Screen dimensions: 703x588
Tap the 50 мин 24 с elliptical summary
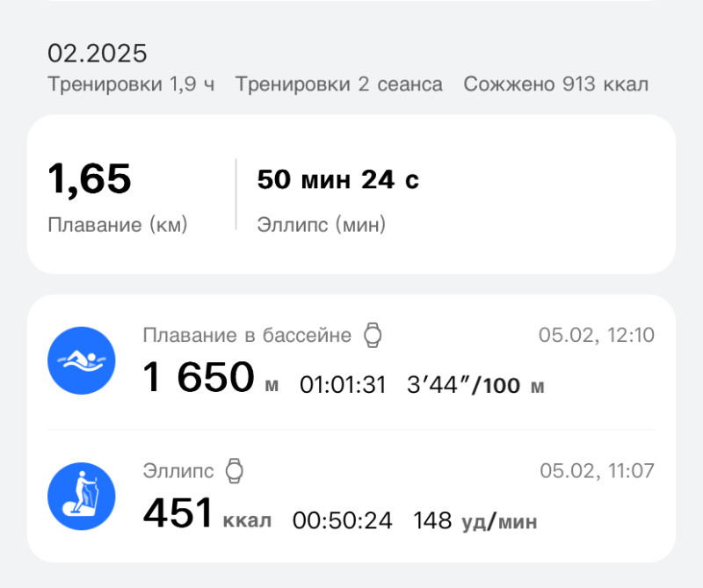click(x=337, y=180)
